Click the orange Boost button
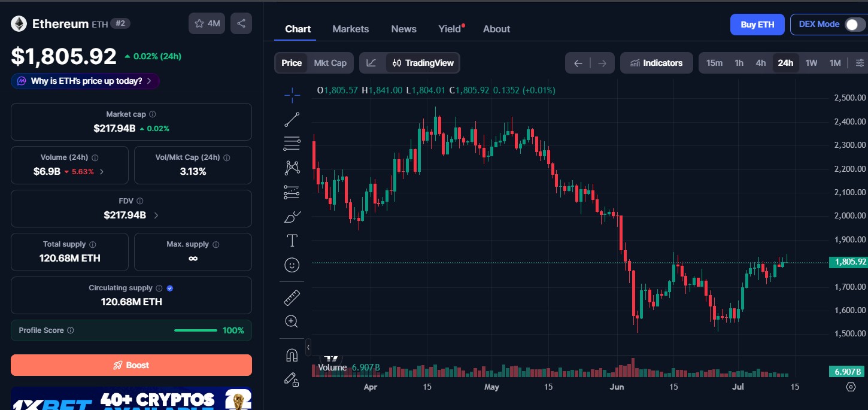The image size is (868, 410). click(x=131, y=365)
